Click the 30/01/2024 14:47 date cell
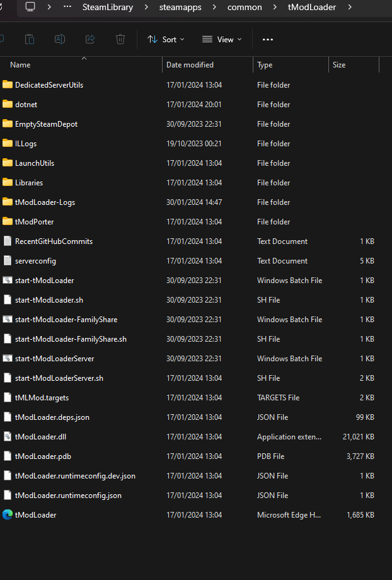Image resolution: width=392 pixels, height=580 pixels. point(193,202)
